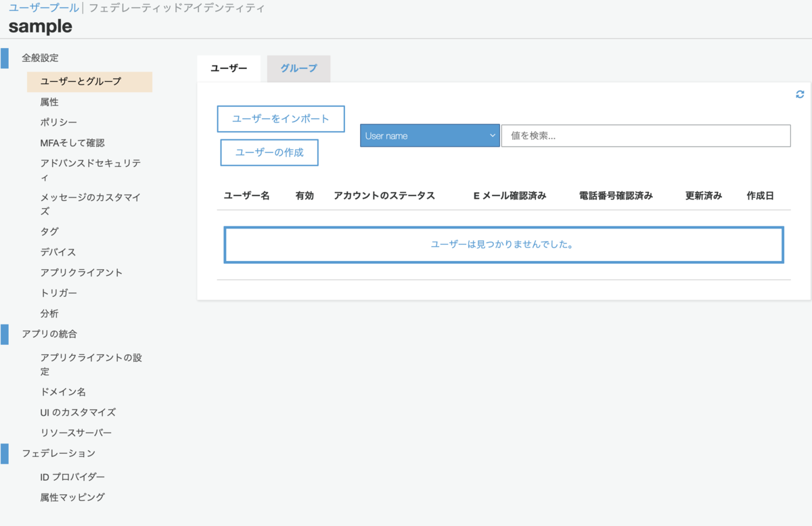Click the refresh icon in users panel
The width and height of the screenshot is (812, 526).
point(800,95)
